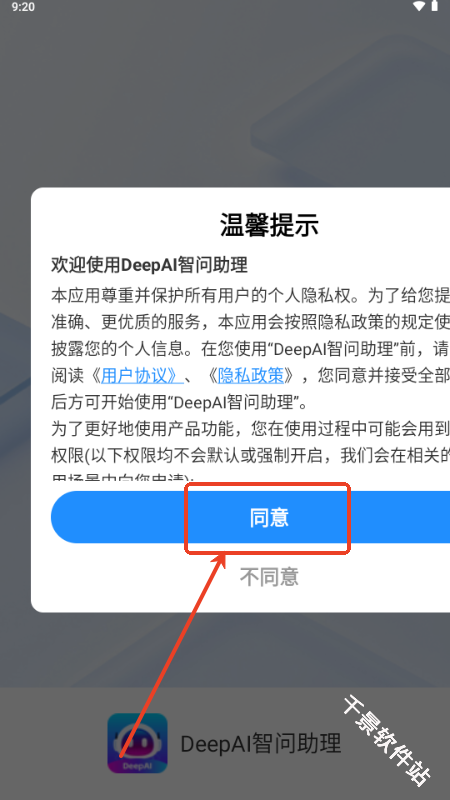Tap the line starting with 后方可开始使用
The height and width of the screenshot is (800, 450).
(180, 403)
